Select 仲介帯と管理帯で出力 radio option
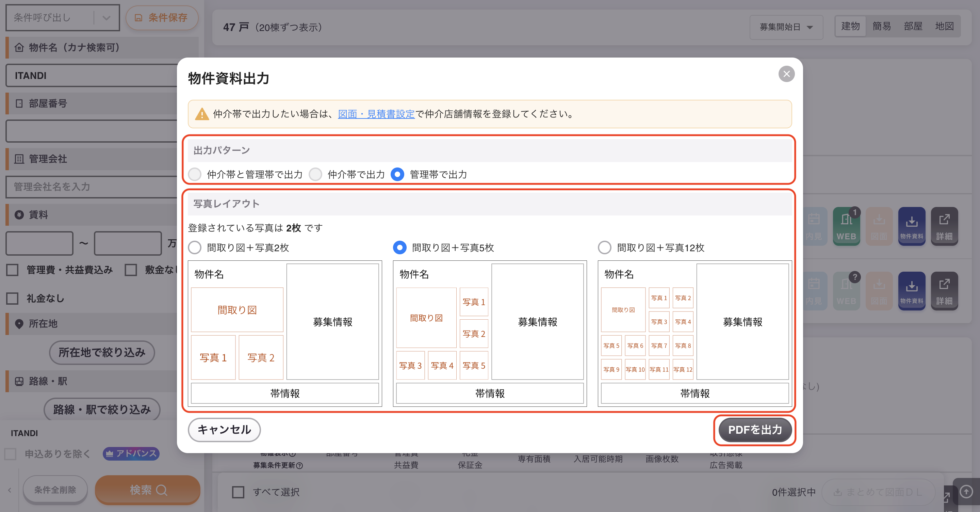The width and height of the screenshot is (980, 512). point(195,174)
